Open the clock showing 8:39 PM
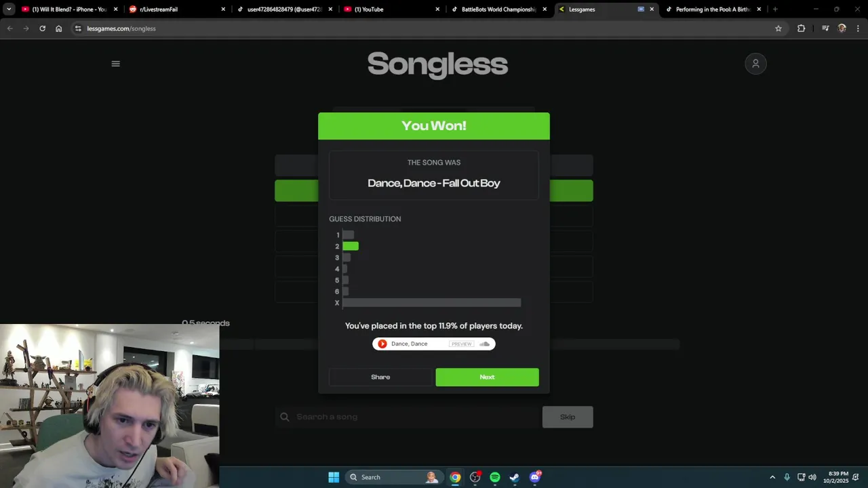The width and height of the screenshot is (868, 488). [838, 477]
